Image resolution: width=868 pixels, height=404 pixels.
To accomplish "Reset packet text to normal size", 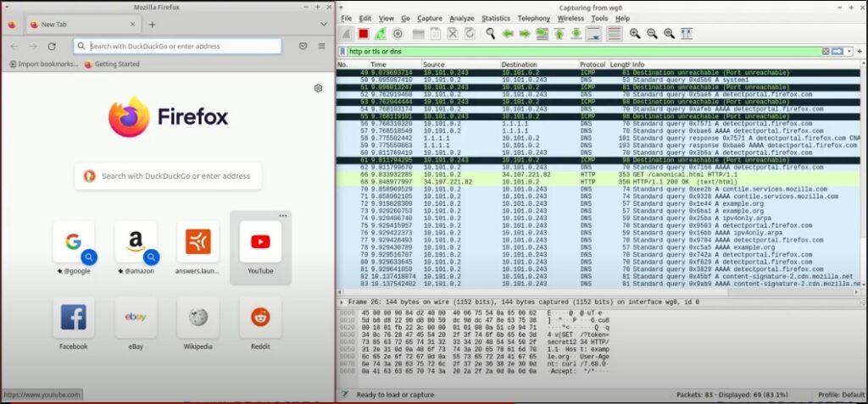I will pos(670,34).
